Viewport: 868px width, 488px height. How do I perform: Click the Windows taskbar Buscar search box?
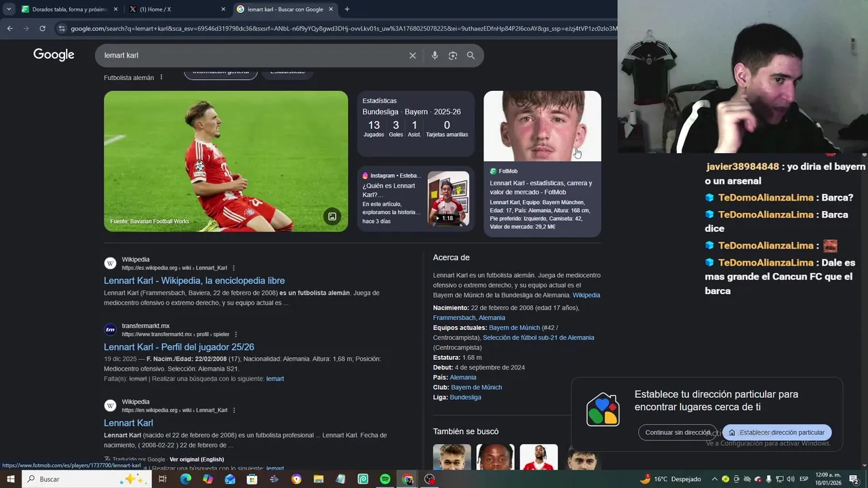pyautogui.click(x=86, y=479)
